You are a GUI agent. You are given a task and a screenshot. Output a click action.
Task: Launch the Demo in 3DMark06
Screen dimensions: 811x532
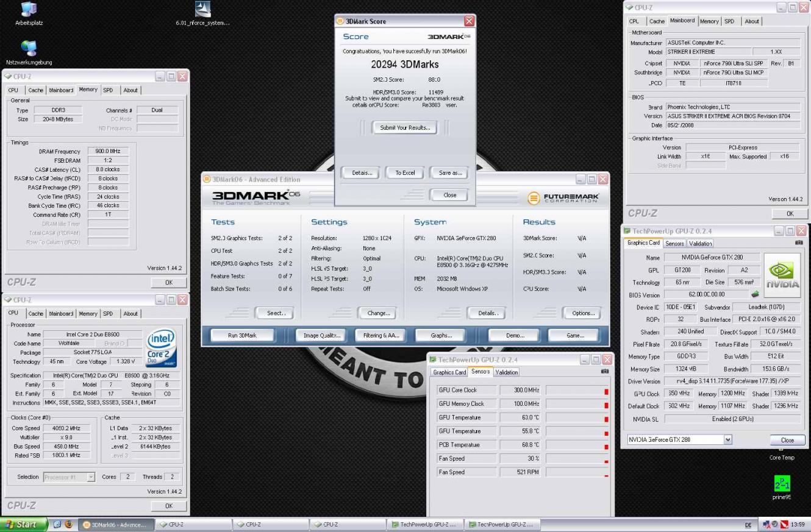point(515,335)
